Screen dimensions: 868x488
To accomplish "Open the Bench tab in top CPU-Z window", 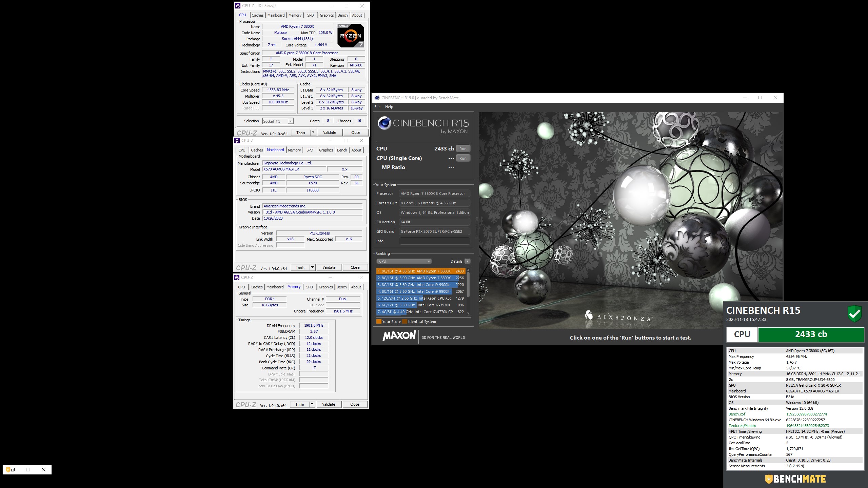I will pos(342,15).
